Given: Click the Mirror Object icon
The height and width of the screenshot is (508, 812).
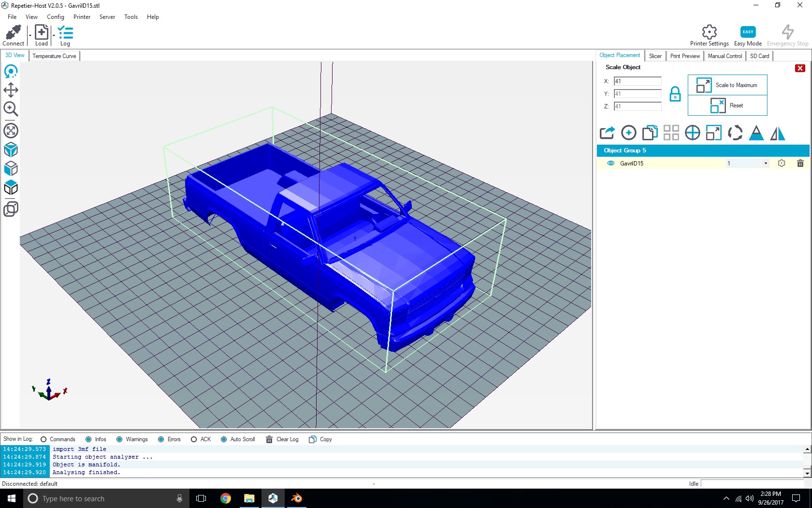Looking at the screenshot, I should coord(777,133).
